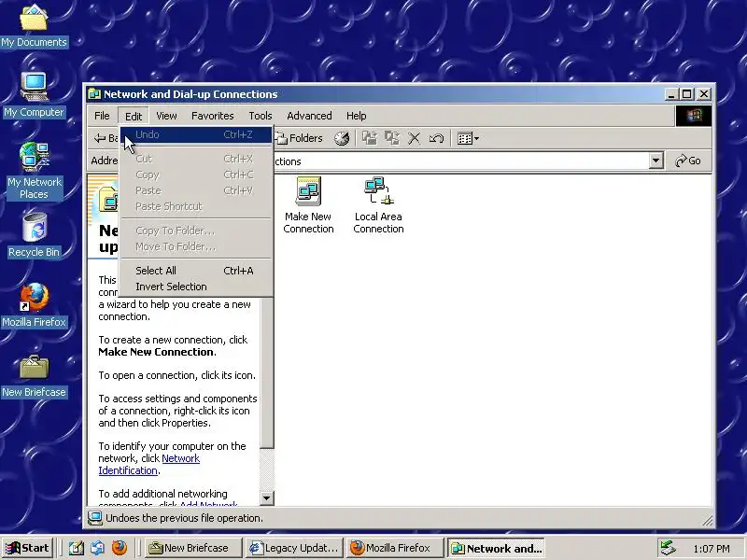The image size is (747, 560).
Task: Click Copy To Folder menu entry
Action: point(196,231)
